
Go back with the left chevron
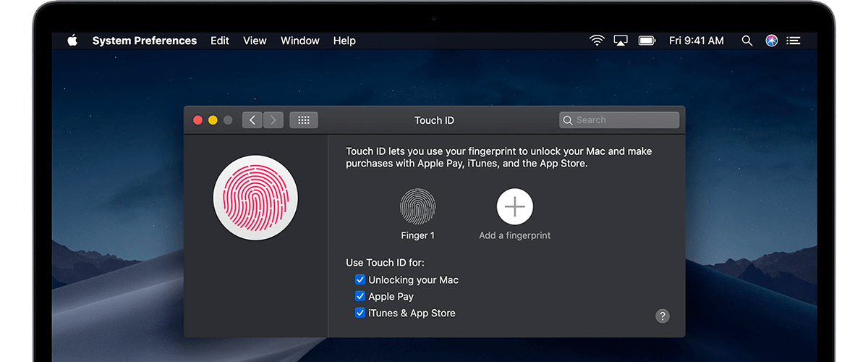(252, 120)
